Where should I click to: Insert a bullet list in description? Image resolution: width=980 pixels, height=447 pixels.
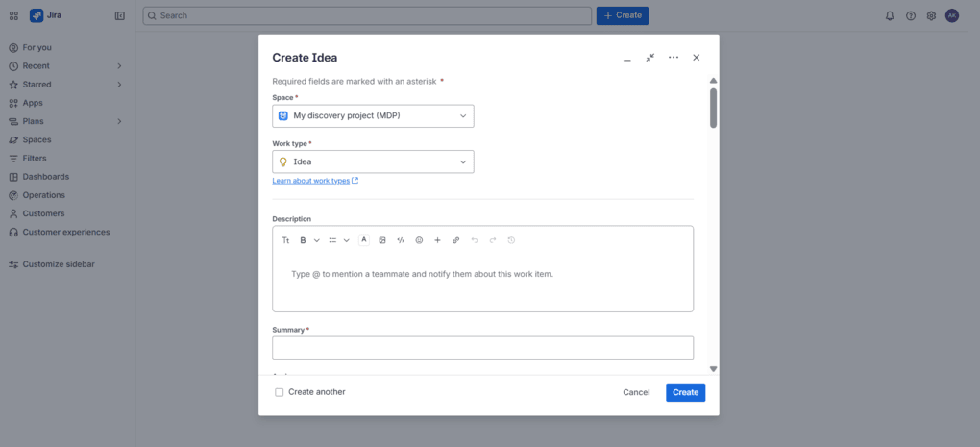point(332,240)
